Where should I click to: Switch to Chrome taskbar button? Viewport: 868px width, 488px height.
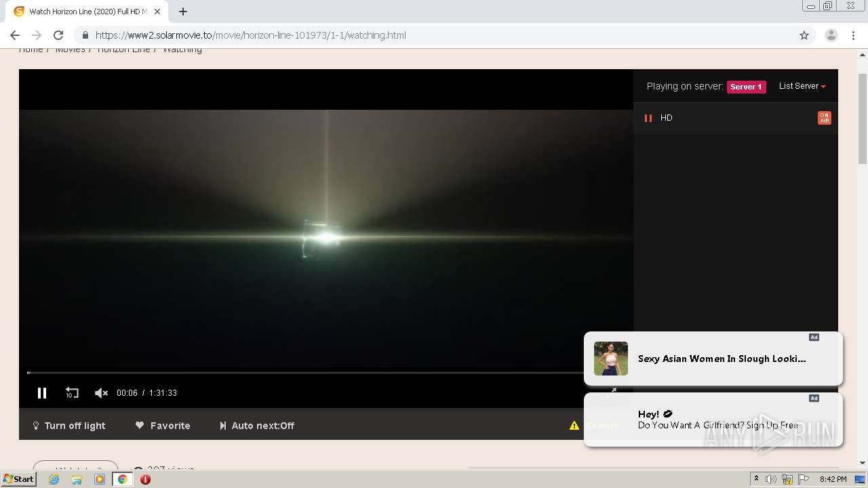click(122, 479)
